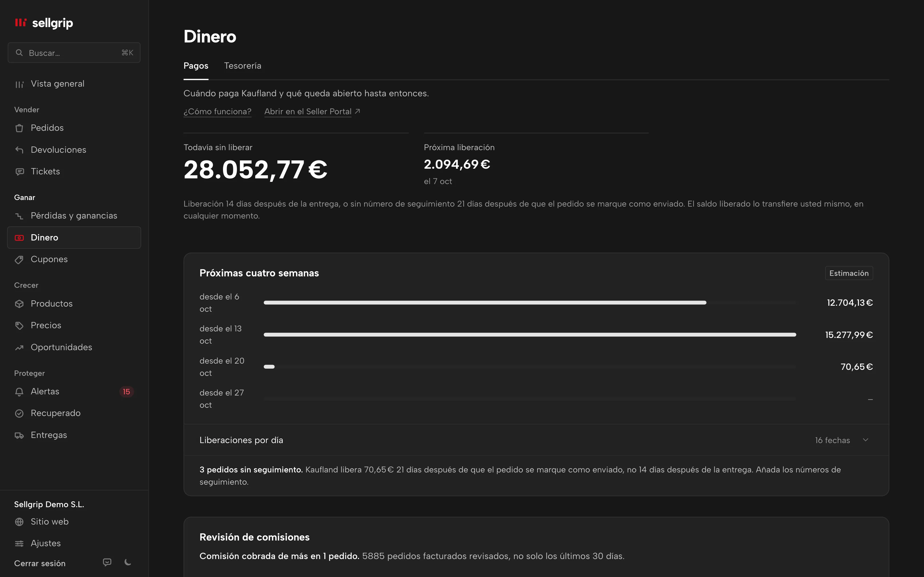The image size is (924, 577).
Task: Open Pérdidas y ganancias in sidebar
Action: (74, 216)
